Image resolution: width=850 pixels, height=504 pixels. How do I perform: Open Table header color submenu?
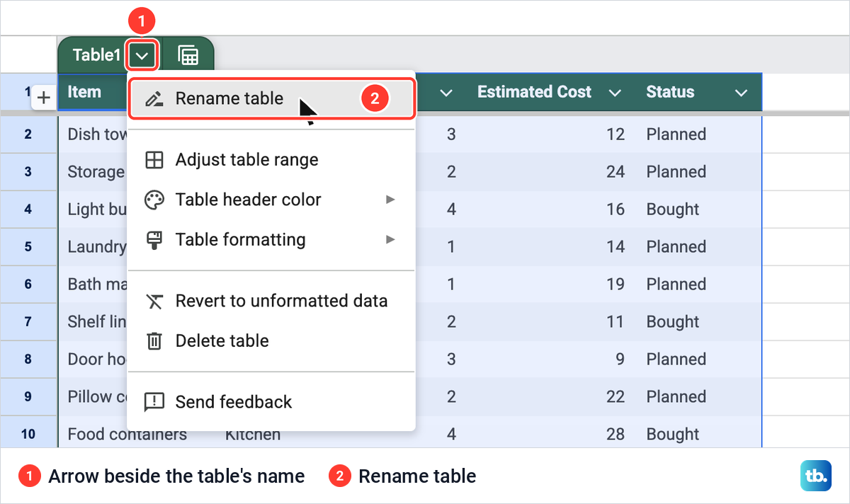click(271, 200)
